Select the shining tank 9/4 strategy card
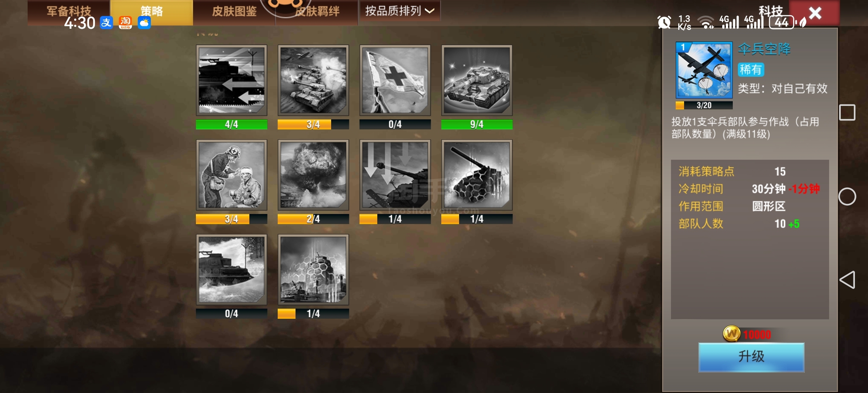This screenshot has width=868, height=393. (477, 80)
